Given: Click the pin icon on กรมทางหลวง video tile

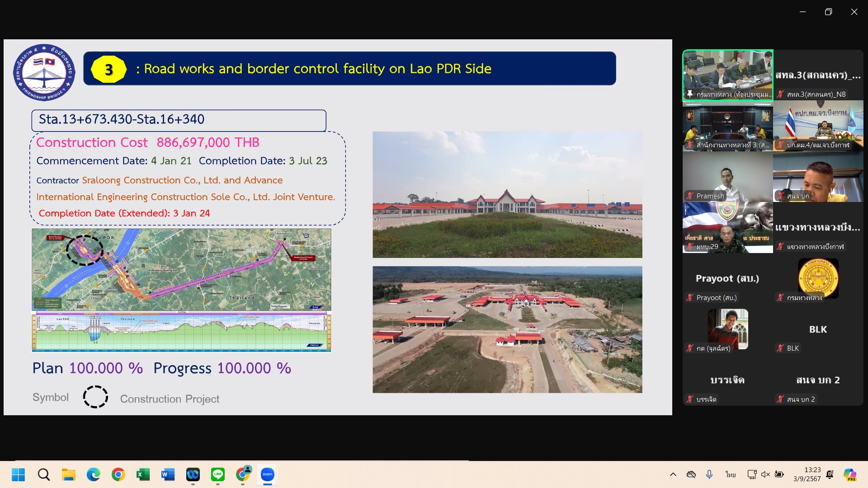Looking at the screenshot, I should tap(690, 94).
